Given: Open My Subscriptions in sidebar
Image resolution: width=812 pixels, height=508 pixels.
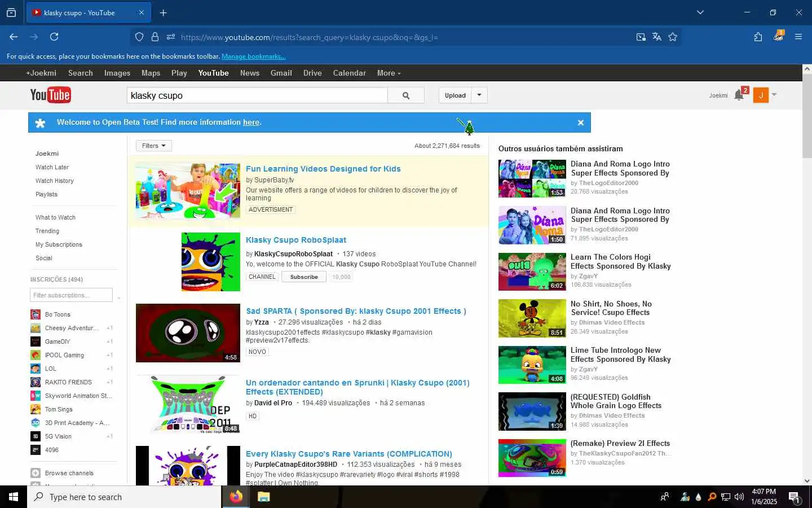Looking at the screenshot, I should pos(59,244).
